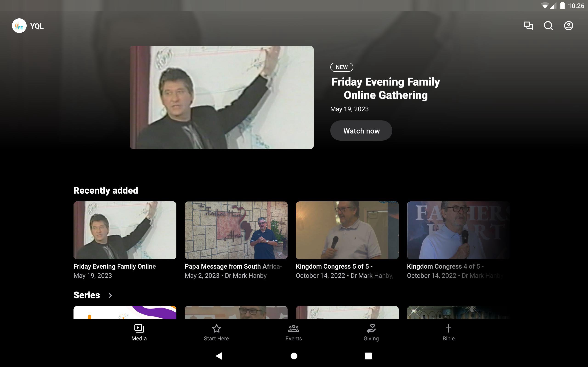Viewport: 588px width, 367px height.
Task: Open the user profile icon
Action: coord(568,26)
